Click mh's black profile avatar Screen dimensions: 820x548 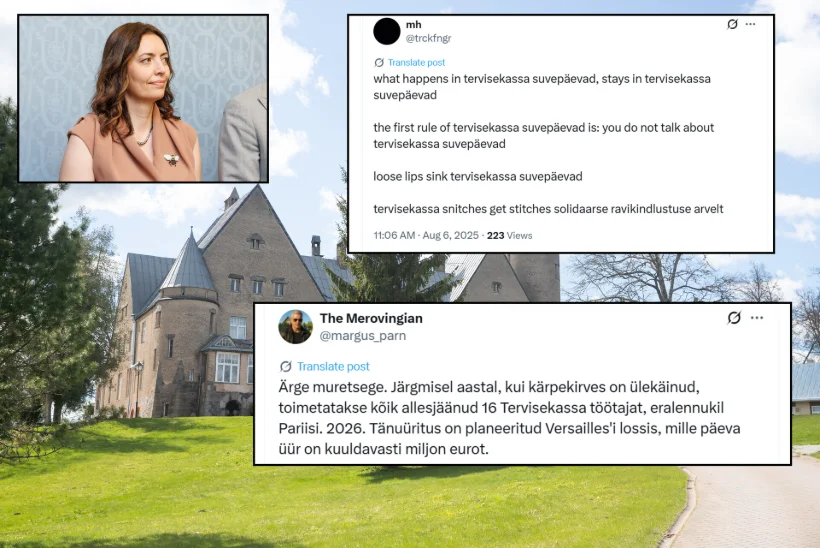coord(386,31)
